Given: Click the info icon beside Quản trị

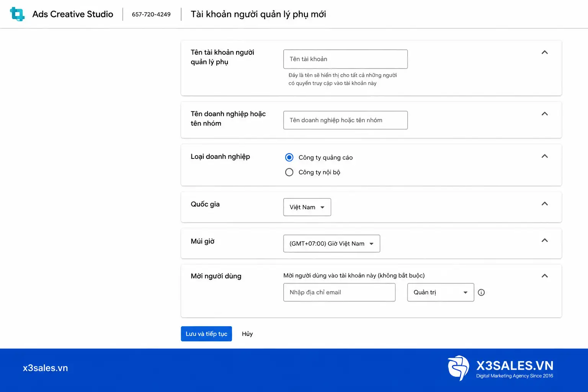Looking at the screenshot, I should (481, 292).
